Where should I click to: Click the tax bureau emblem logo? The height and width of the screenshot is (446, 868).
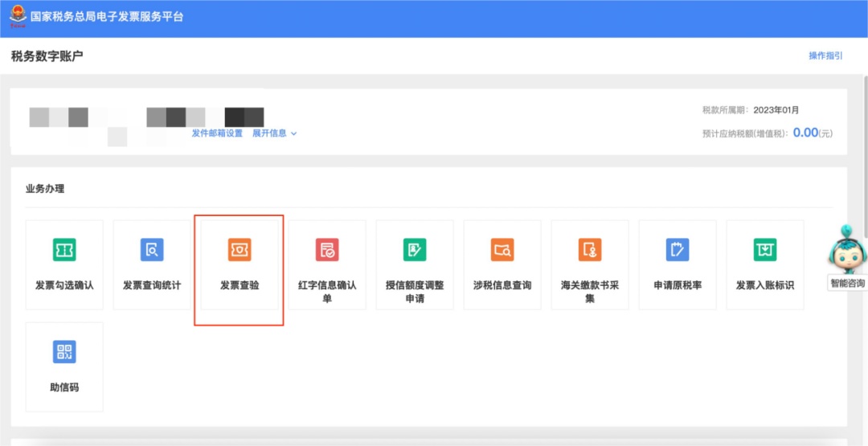(18, 16)
